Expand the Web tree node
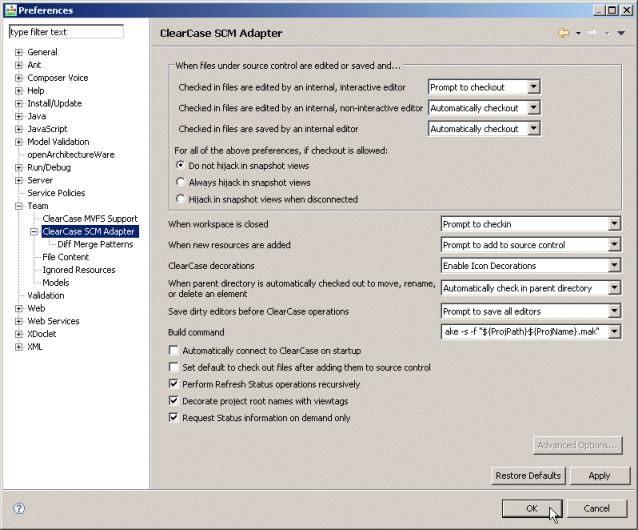This screenshot has width=638, height=530. tap(19, 308)
